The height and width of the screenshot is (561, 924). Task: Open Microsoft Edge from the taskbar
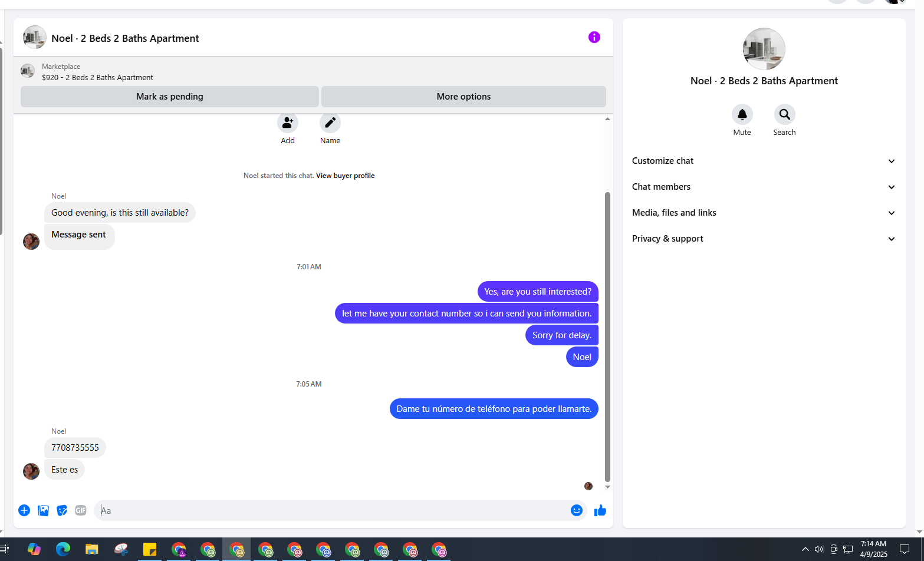click(x=63, y=549)
